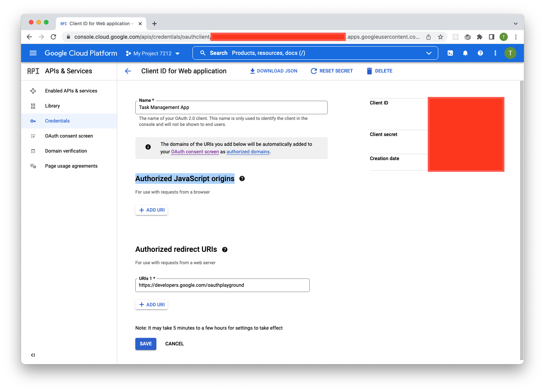Image resolution: width=545 pixels, height=392 pixels.
Task: Click DOWNLOAD JSON button
Action: tap(274, 71)
